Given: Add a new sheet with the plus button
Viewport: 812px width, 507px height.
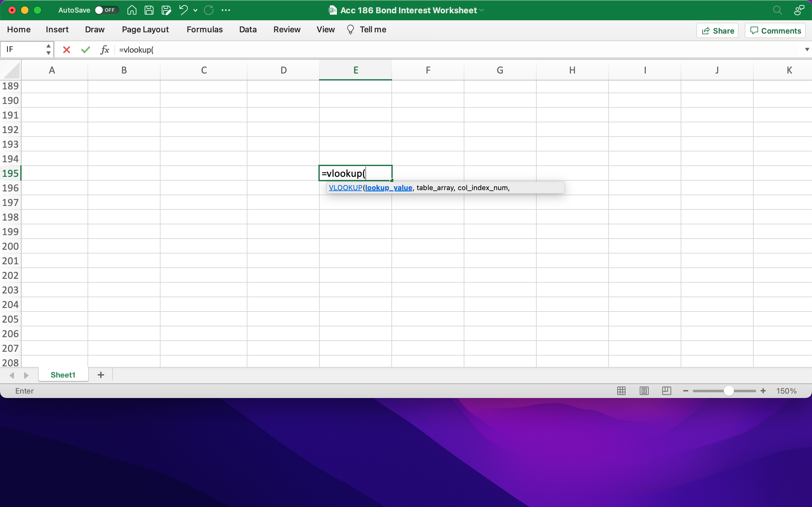Looking at the screenshot, I should 100,375.
